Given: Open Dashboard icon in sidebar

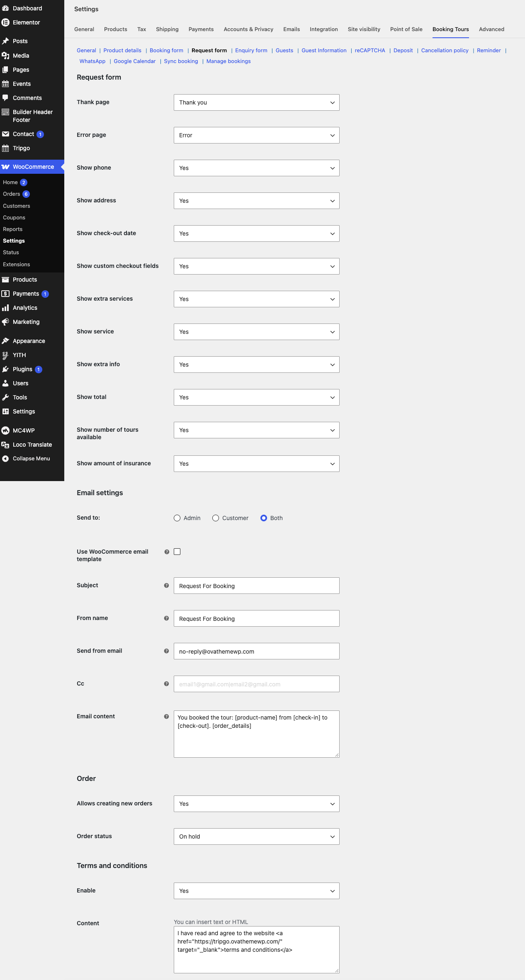Looking at the screenshot, I should pyautogui.click(x=5, y=8).
